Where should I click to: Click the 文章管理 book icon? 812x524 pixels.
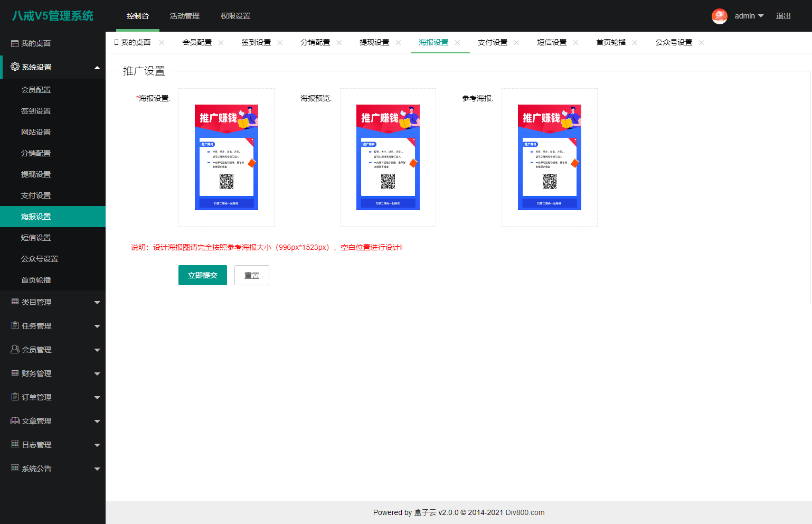tap(15, 420)
